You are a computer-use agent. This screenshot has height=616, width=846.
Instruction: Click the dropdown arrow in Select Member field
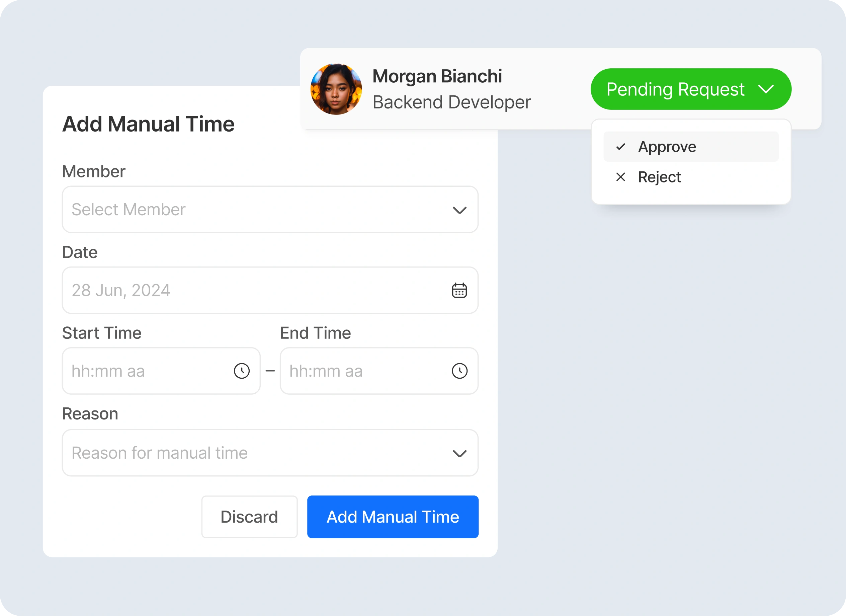click(x=460, y=210)
